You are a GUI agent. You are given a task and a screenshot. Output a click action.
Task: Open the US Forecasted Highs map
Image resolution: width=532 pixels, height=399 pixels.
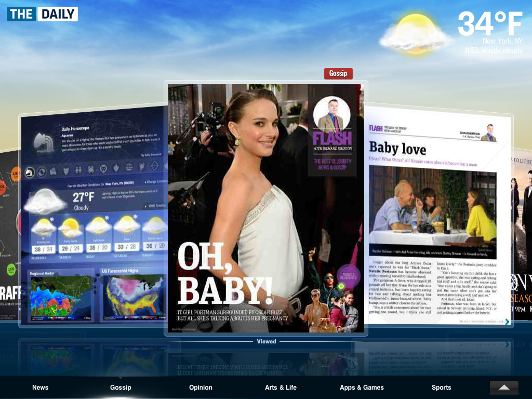click(134, 297)
